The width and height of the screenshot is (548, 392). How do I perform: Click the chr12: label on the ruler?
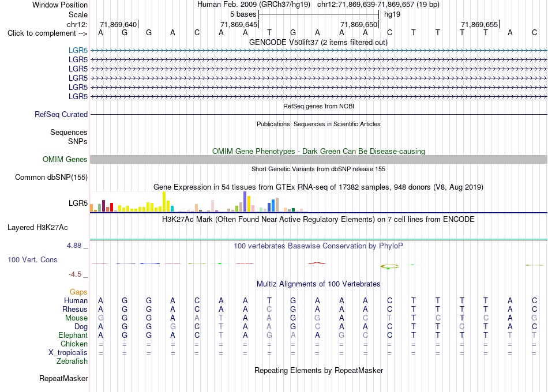[77, 24]
